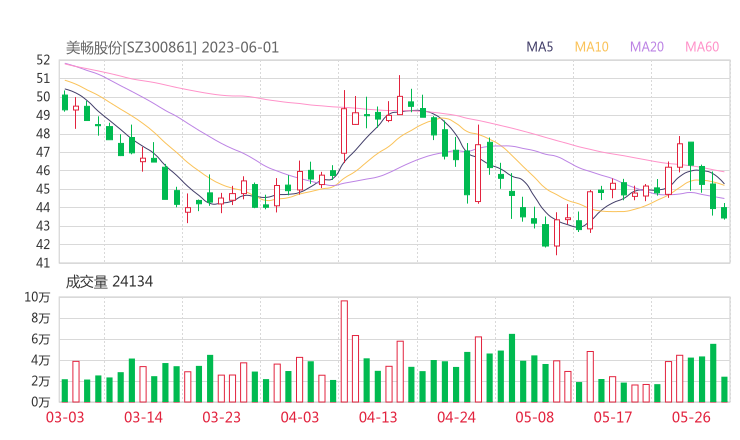
Task: Click the MA60 legend label
Action: click(x=702, y=47)
